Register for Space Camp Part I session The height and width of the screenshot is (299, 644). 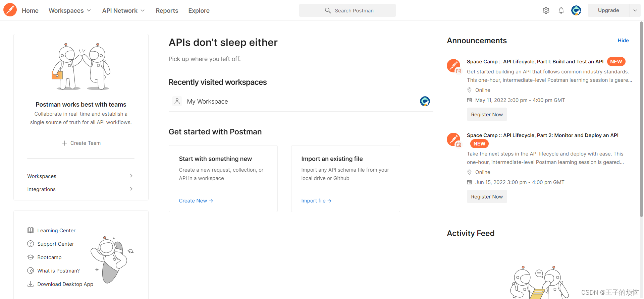pyautogui.click(x=487, y=114)
